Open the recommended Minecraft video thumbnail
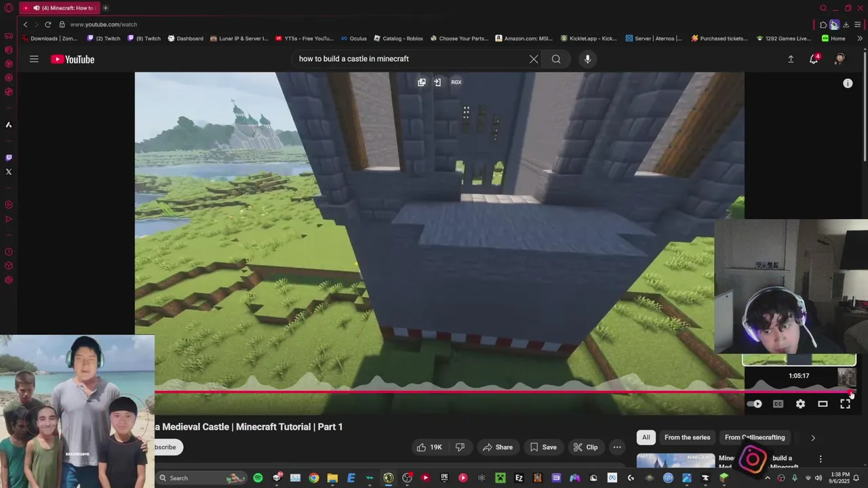The height and width of the screenshot is (488, 868). point(675,462)
